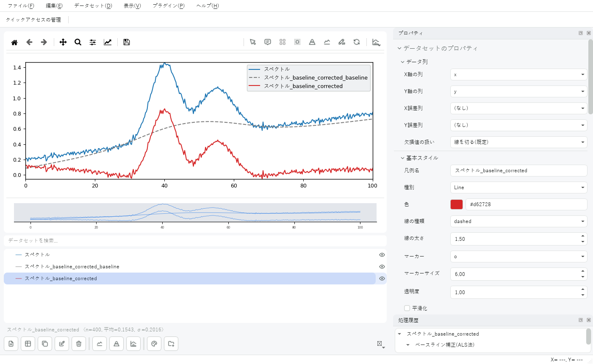Click the overview navigator strip below plot

point(195,212)
